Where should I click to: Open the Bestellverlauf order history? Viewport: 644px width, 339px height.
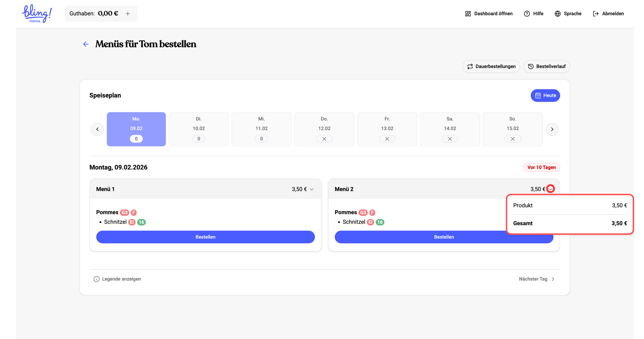546,66
